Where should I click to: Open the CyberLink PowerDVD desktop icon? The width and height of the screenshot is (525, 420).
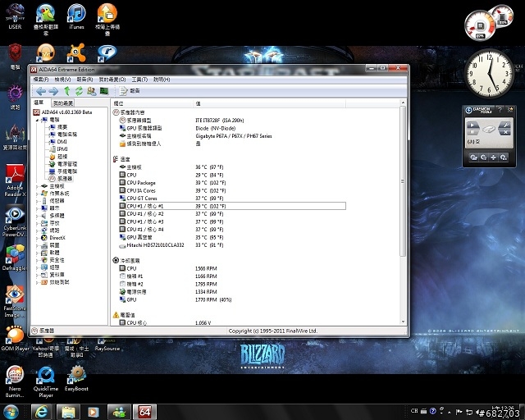(x=15, y=221)
